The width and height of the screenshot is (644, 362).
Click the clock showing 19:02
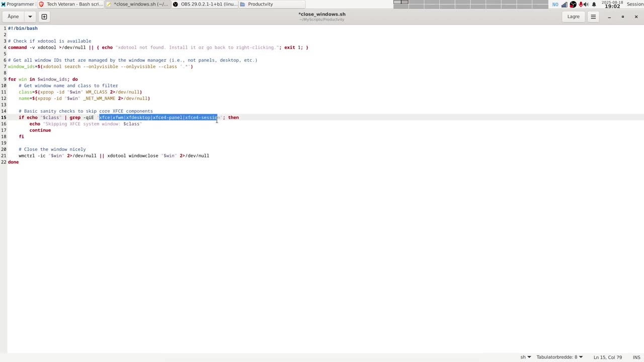(x=612, y=5)
